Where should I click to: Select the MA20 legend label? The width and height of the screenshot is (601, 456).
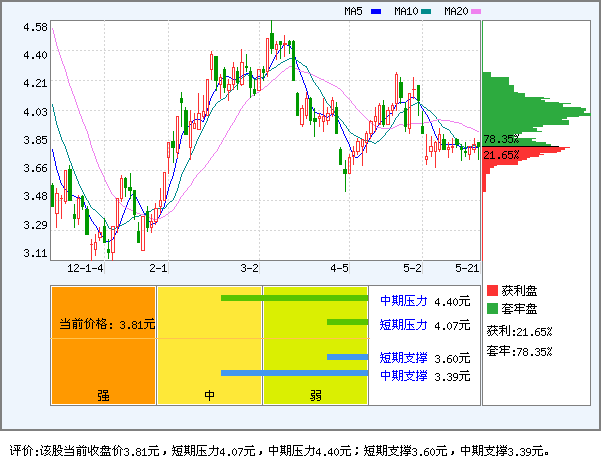tap(456, 11)
